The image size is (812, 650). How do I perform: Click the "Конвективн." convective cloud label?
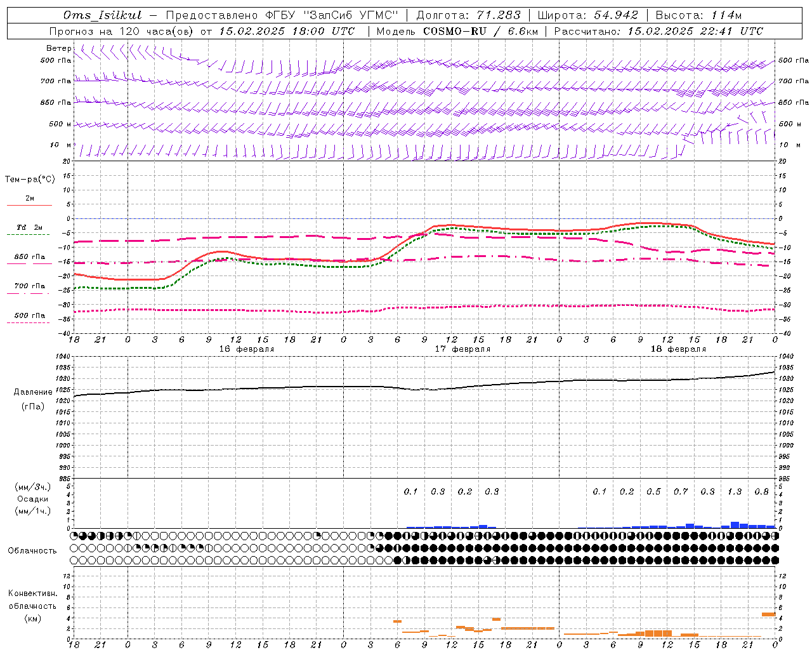click(32, 594)
